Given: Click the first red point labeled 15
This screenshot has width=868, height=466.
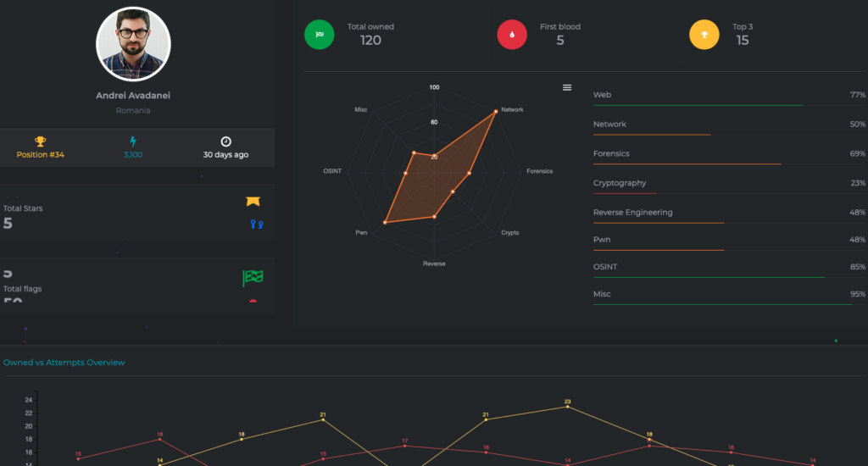Looking at the screenshot, I should pos(78,459).
